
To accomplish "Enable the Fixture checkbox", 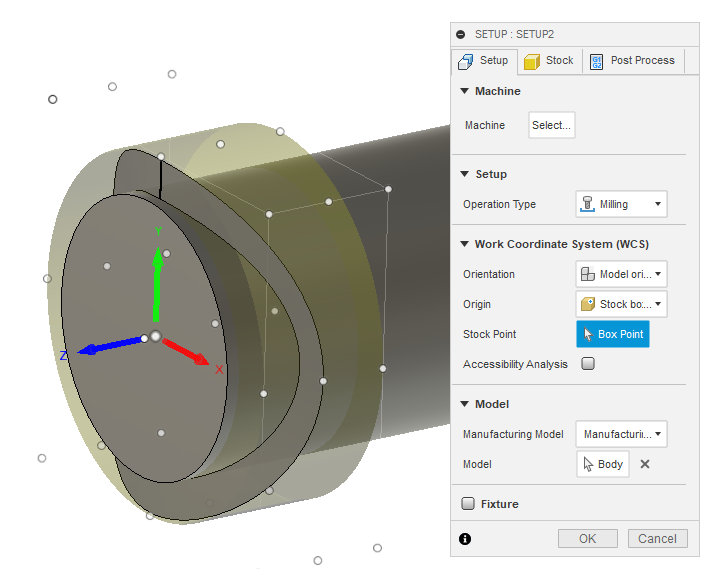I will [x=468, y=504].
